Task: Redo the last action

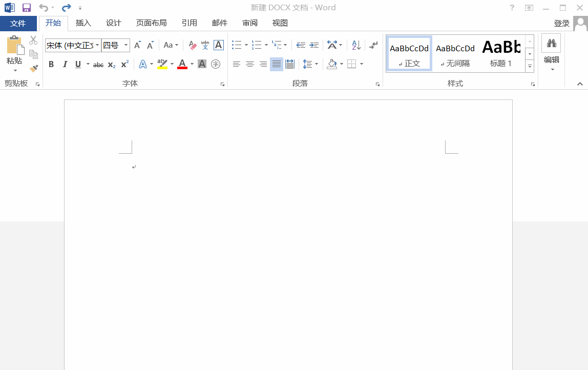Action: pyautogui.click(x=67, y=8)
